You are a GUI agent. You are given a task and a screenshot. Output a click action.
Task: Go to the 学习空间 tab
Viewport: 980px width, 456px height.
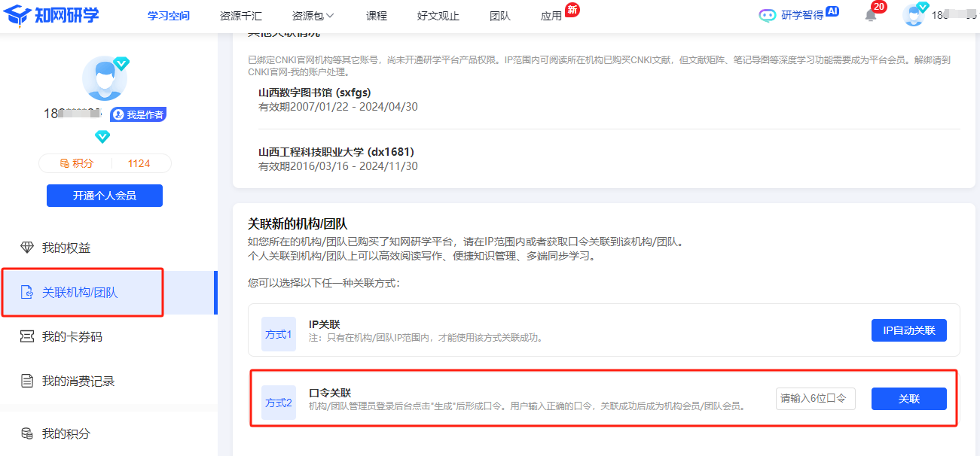pyautogui.click(x=169, y=16)
